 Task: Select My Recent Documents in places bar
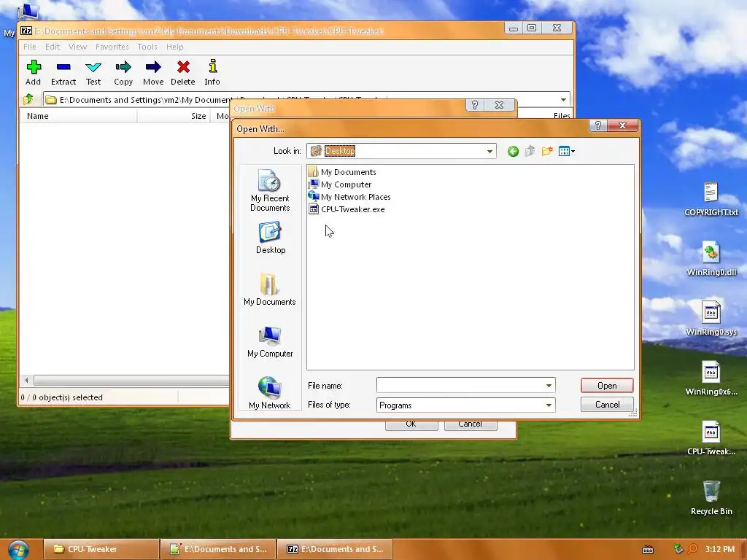270,190
